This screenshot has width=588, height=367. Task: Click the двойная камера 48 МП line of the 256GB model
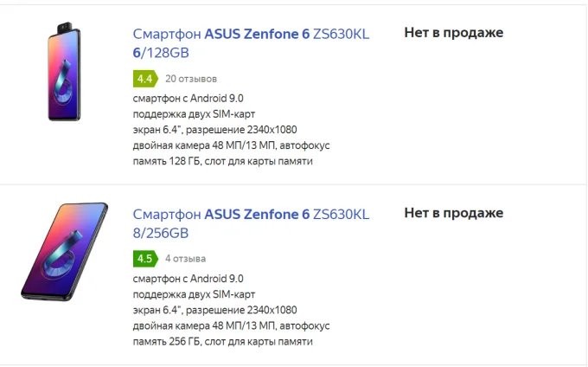point(232,326)
